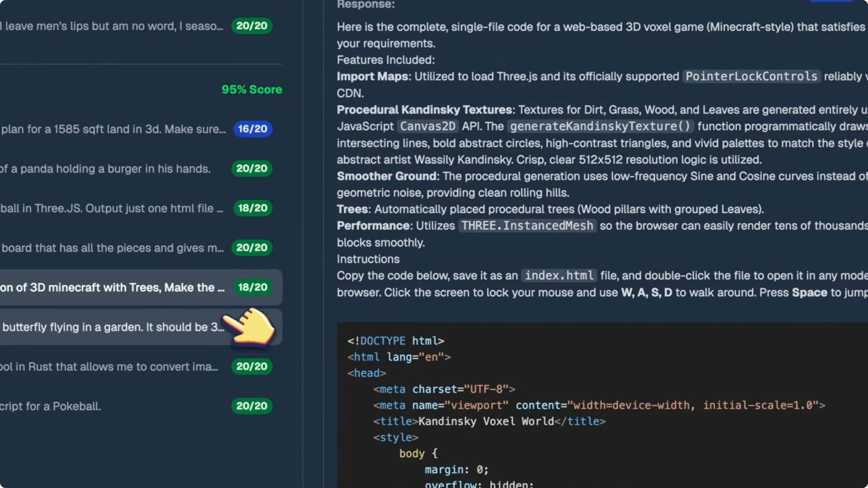Screen dimensions: 868x488
Task: Open the butterfly flying in a garden prompt
Action: pyautogui.click(x=111, y=327)
